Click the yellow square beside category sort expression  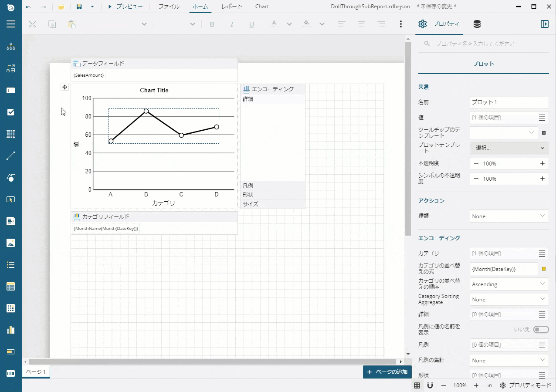[543, 269]
